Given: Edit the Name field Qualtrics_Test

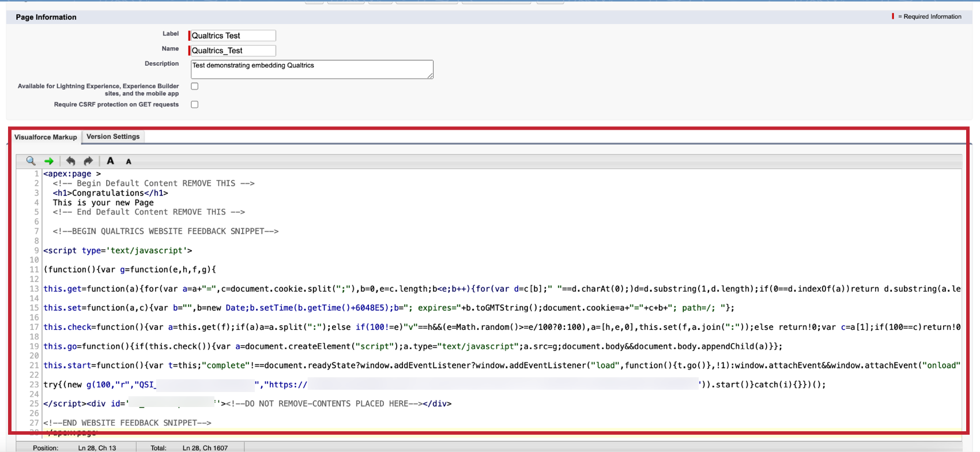Looking at the screenshot, I should 232,51.
